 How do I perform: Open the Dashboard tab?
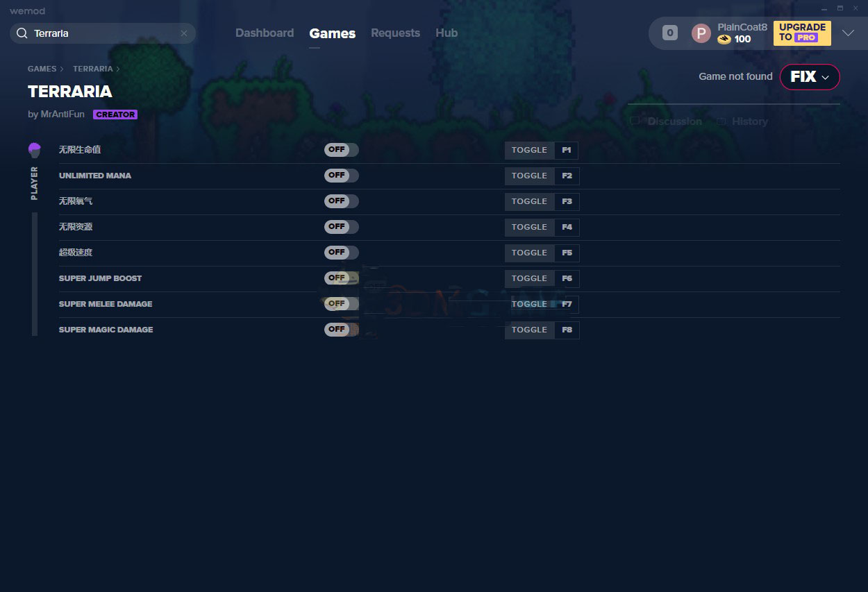[265, 33]
